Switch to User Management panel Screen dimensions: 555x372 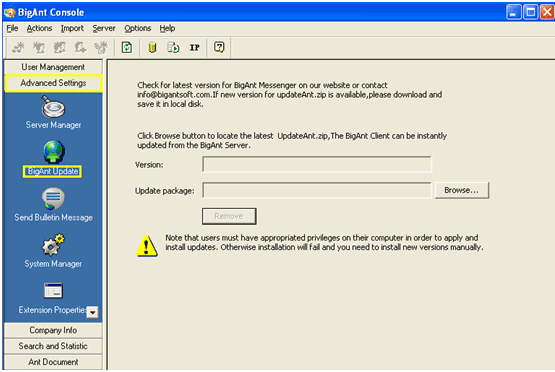pos(53,67)
